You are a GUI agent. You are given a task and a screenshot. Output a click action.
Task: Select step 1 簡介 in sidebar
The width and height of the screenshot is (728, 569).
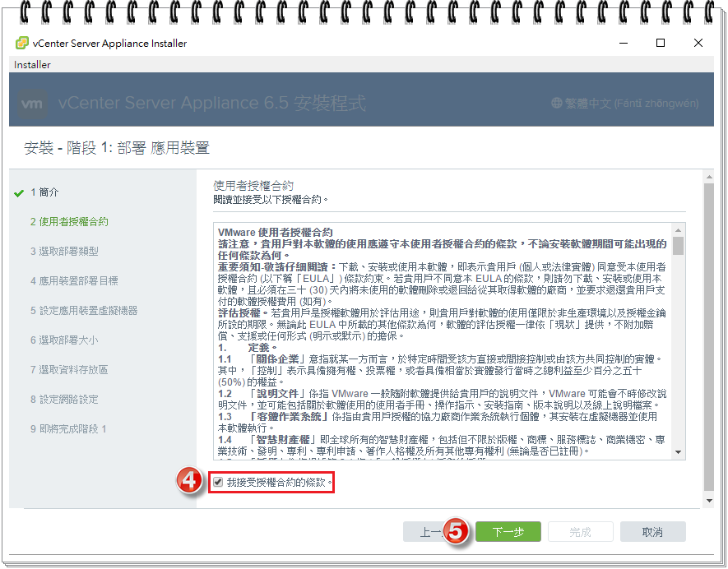pyautogui.click(x=44, y=192)
